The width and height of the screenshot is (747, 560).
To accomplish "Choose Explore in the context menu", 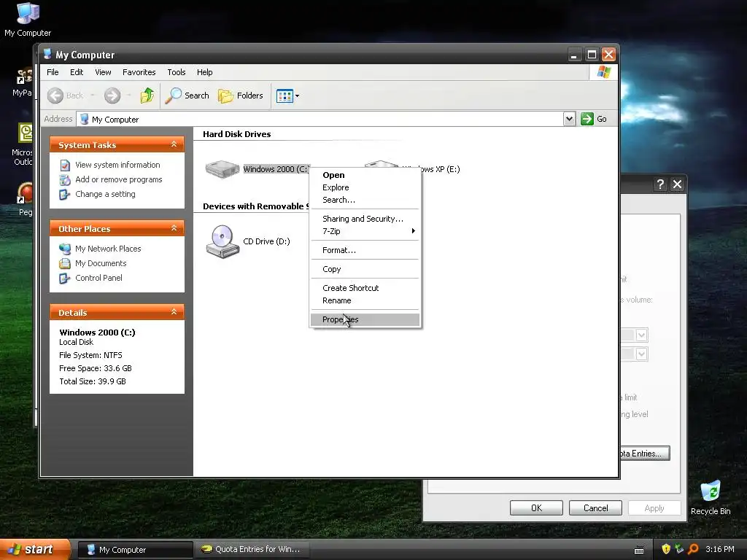I will [365, 187].
